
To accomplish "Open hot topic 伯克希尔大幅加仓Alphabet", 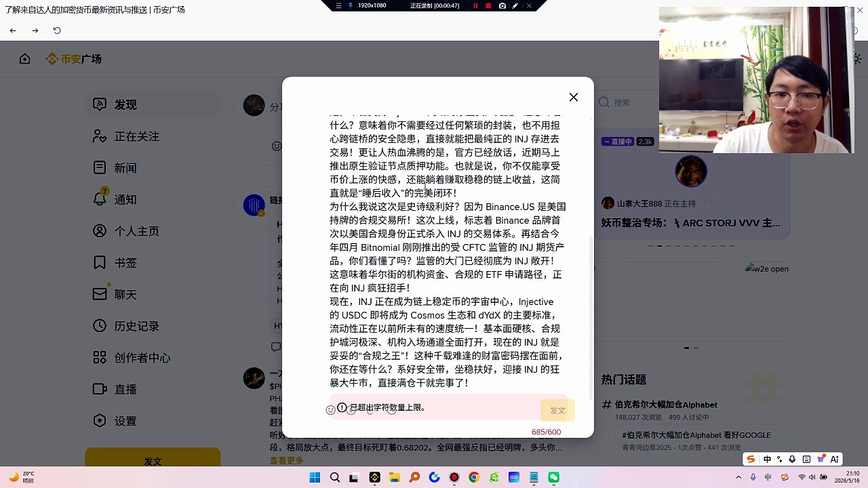I will 666,405.
